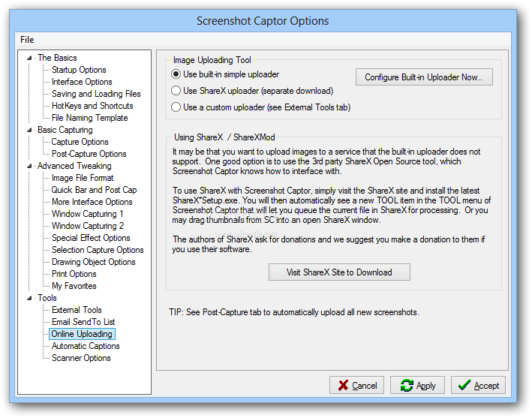
Task: Collapse The Basics tree section
Action: [29, 58]
